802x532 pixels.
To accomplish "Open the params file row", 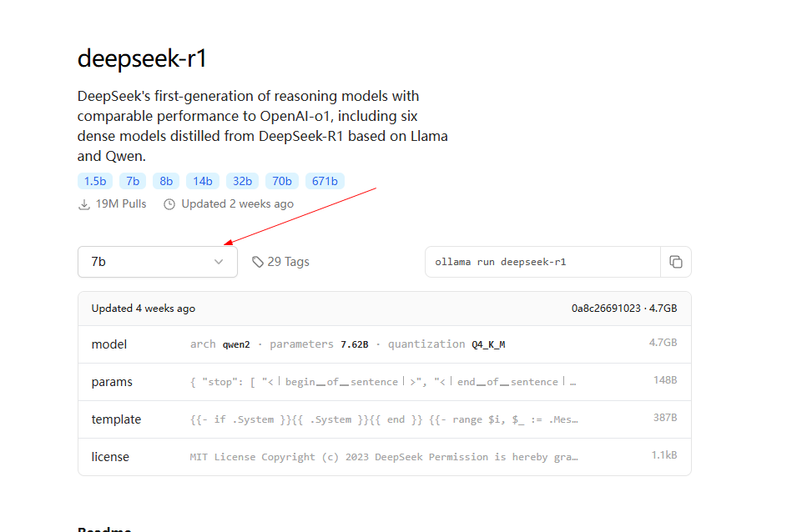I will [385, 382].
